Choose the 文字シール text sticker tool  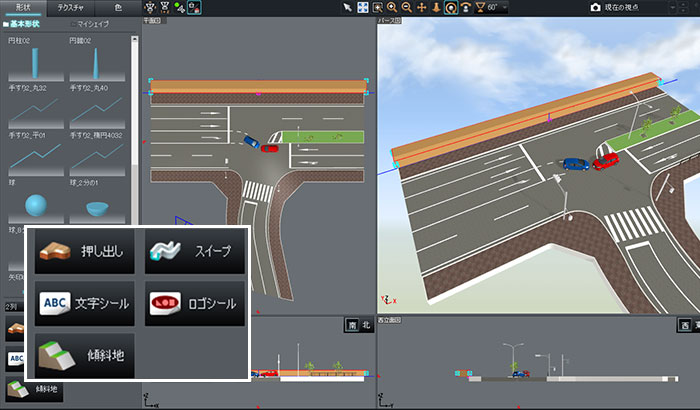pyautogui.click(x=85, y=303)
